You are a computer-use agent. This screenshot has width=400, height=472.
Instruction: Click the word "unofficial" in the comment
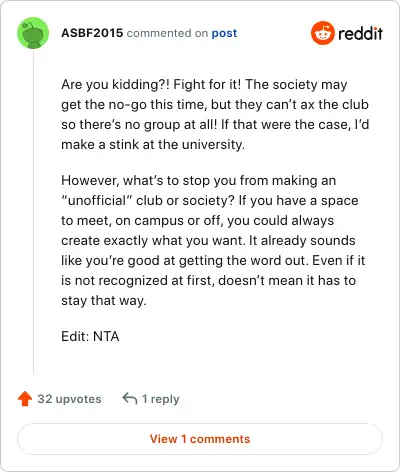point(97,201)
